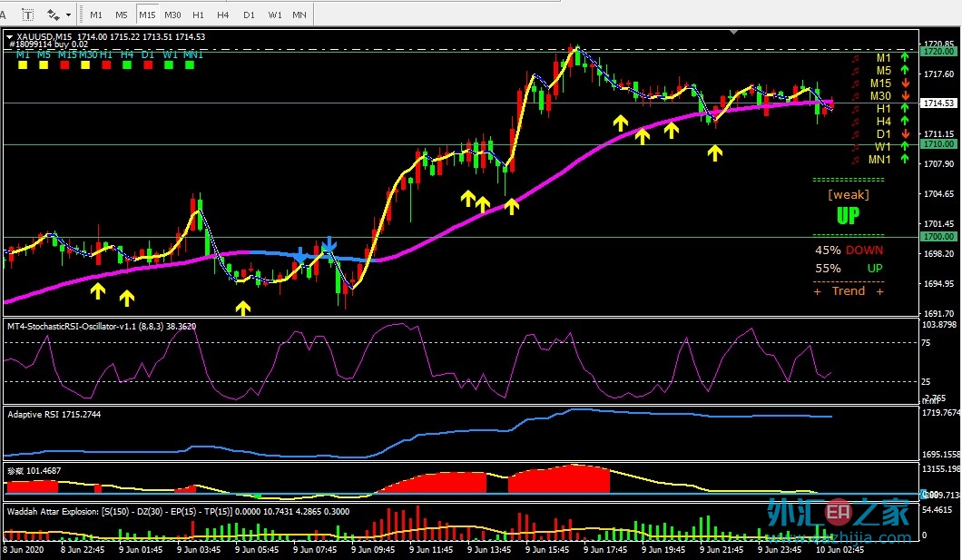962x560 pixels.
Task: Click the 9 Jun 09:45 time axis label
Action: (x=373, y=550)
